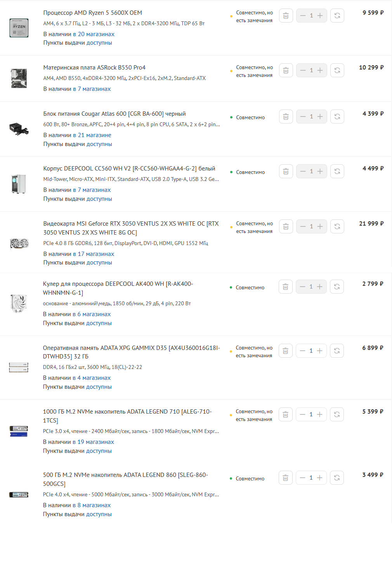Open the ASRock B550 Pro4 motherboard product title
The image size is (392, 574).
(x=94, y=68)
